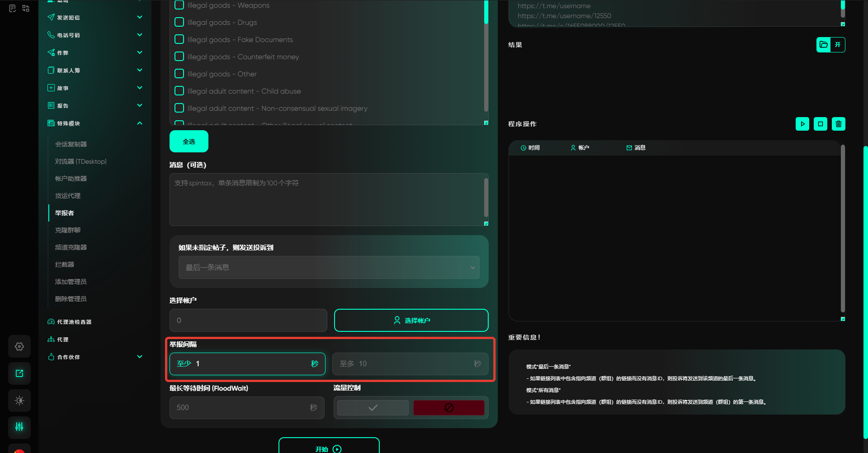This screenshot has width=868, height=453.
Task: Toggle the sun brightness theme icon
Action: click(x=19, y=401)
